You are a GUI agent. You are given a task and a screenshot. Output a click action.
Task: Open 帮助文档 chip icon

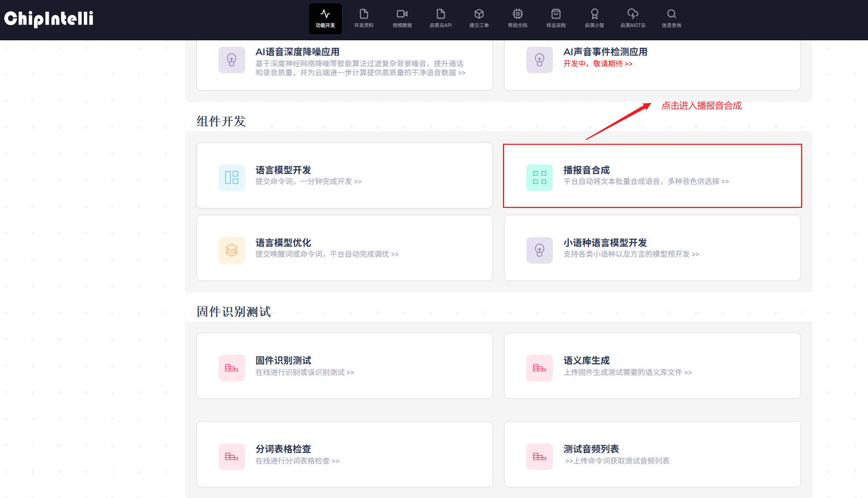pyautogui.click(x=517, y=14)
